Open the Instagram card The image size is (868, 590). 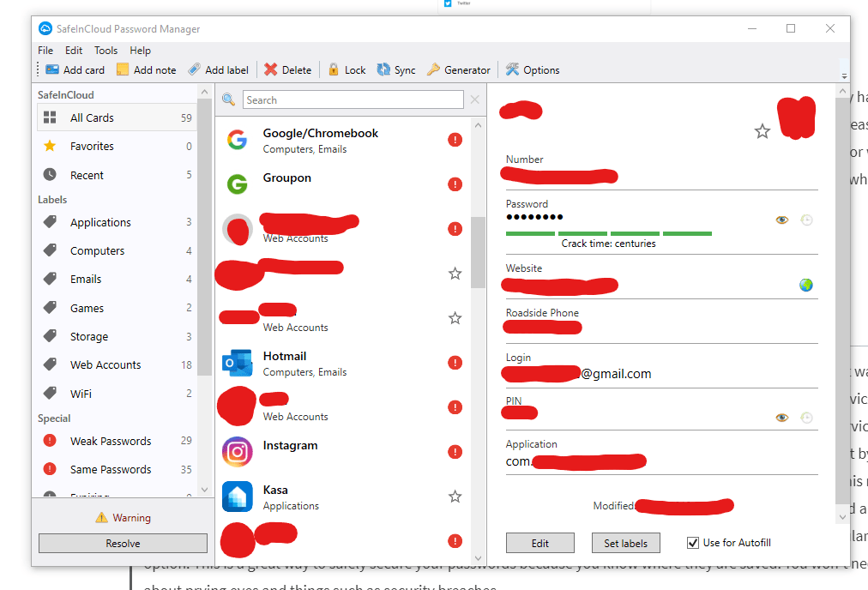point(343,452)
